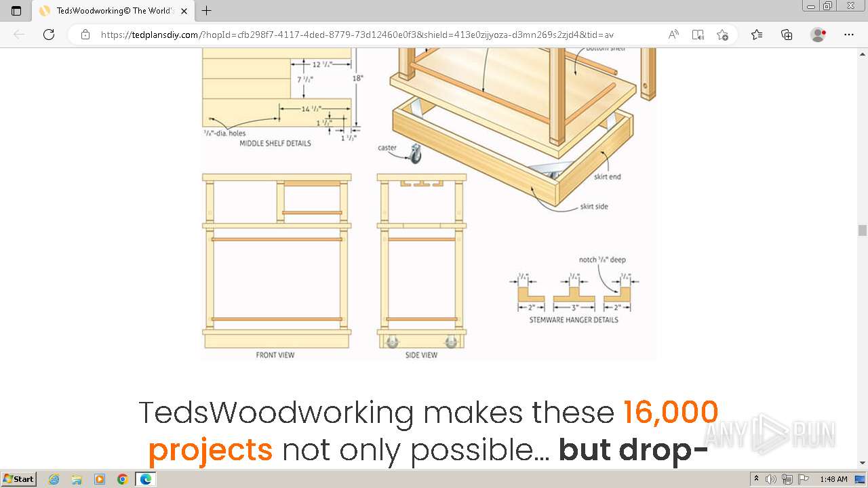The height and width of the screenshot is (488, 868).
Task: Launch Internet Explorer from taskbar
Action: pos(54,479)
